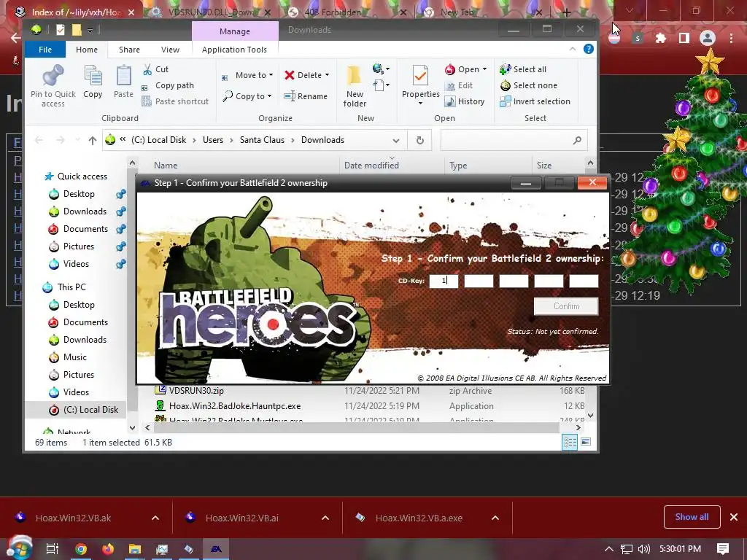Click second CD-Key input field
Viewport: 747px width, 560px height.
pos(479,281)
